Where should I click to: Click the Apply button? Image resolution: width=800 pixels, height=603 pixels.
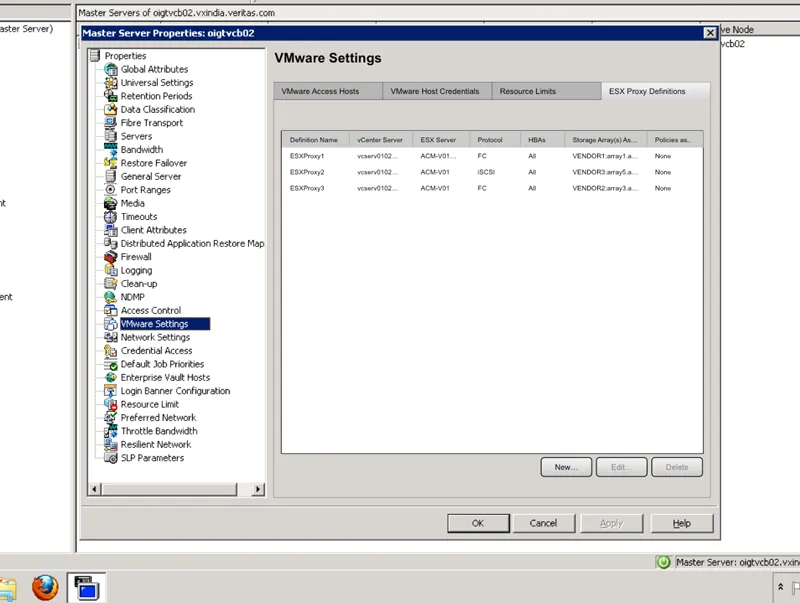point(612,523)
